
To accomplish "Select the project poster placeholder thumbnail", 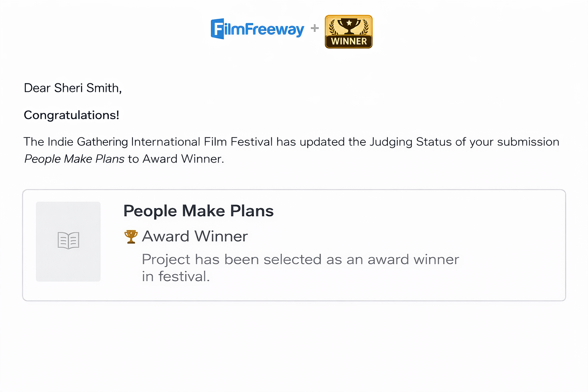I will [x=68, y=242].
